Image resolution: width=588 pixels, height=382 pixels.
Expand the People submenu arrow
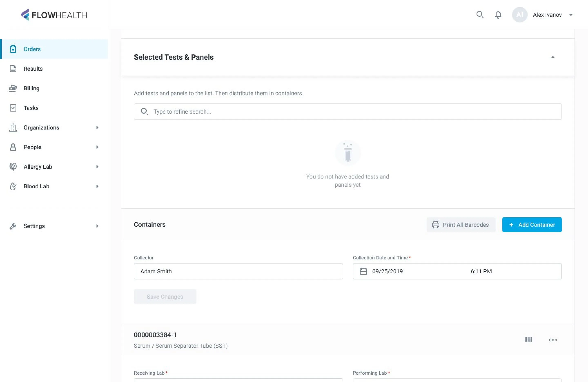97,147
